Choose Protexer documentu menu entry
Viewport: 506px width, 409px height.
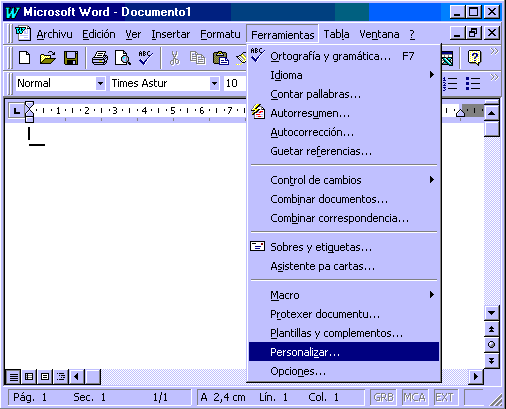344,314
